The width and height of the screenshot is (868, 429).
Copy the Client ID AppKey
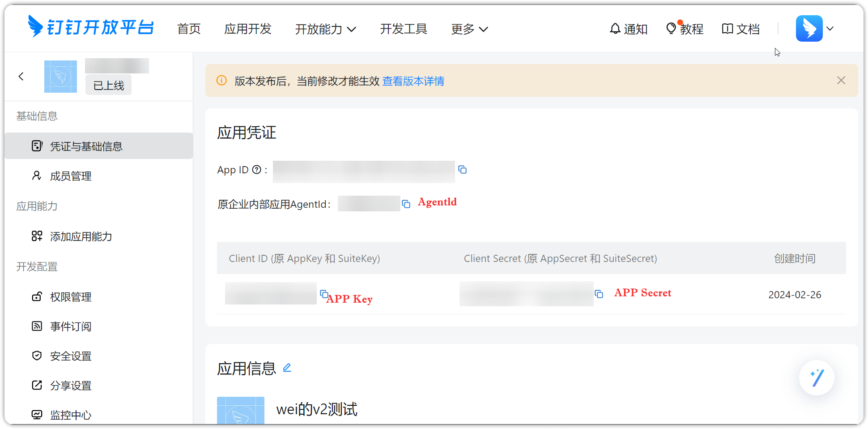(324, 294)
